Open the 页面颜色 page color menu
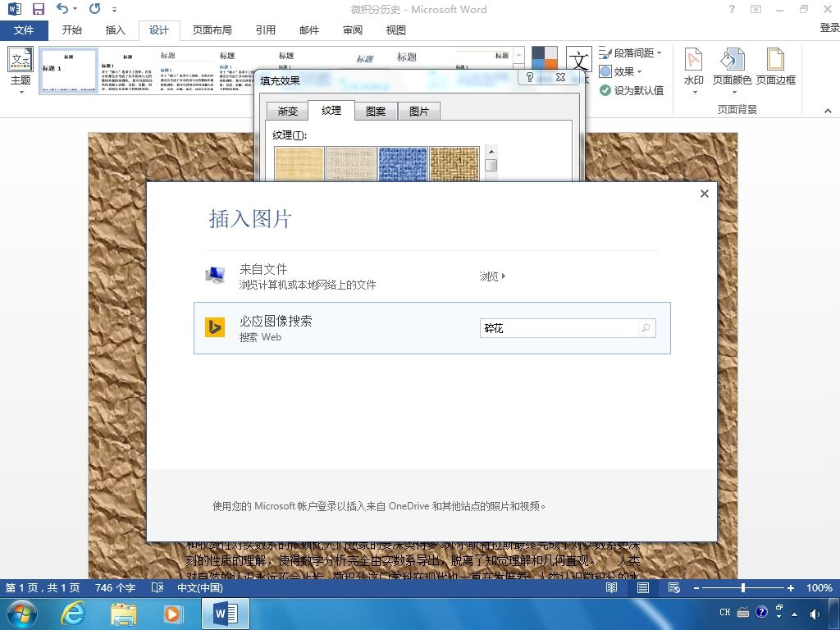 click(732, 71)
